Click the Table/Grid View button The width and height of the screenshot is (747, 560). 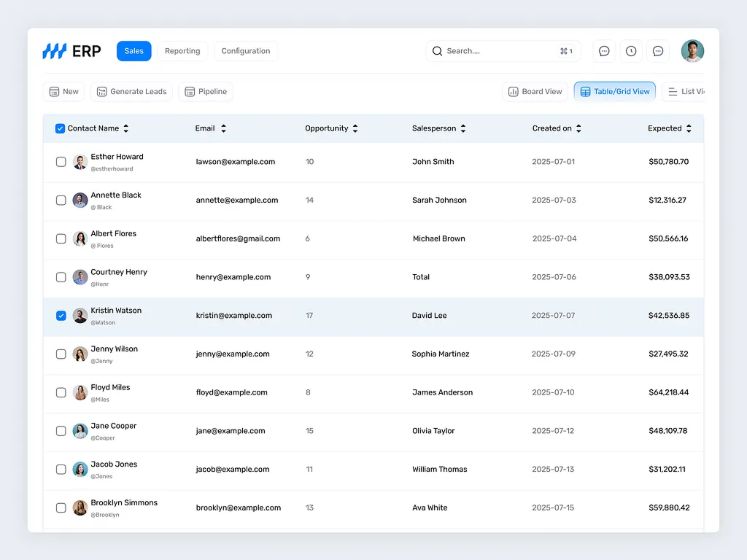[616, 91]
